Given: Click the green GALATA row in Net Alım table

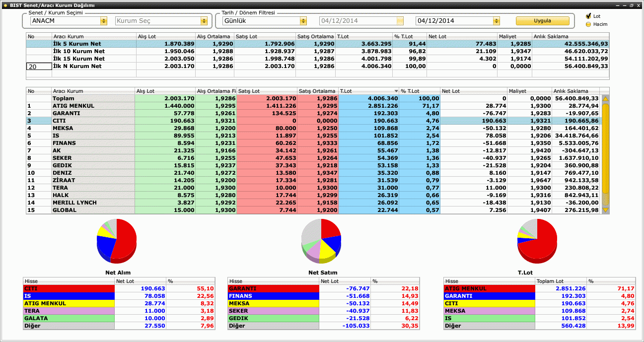Looking at the screenshot, I should (119, 318).
